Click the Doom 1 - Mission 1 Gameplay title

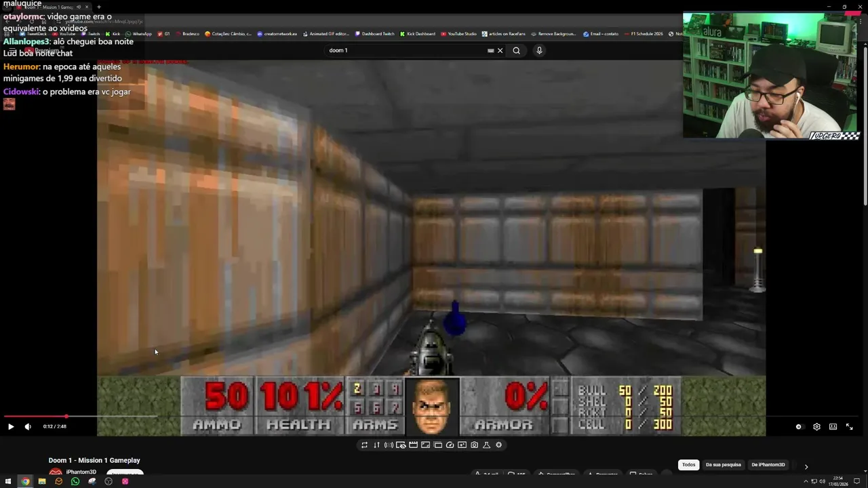point(94,460)
